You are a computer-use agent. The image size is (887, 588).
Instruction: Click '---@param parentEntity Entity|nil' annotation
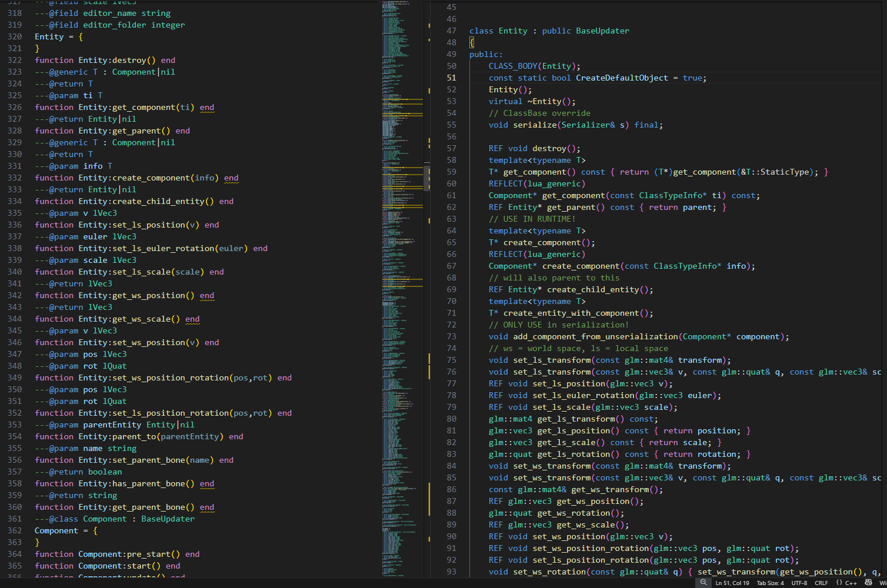(115, 425)
